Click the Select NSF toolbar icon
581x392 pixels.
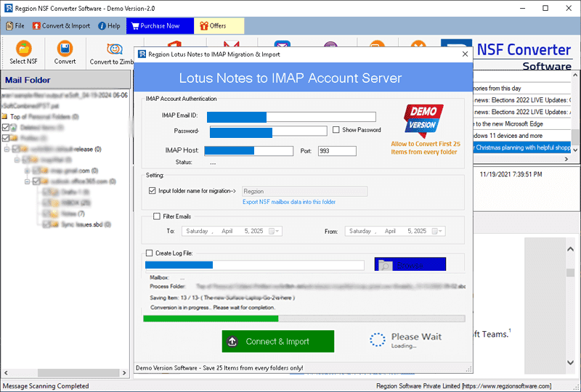point(23,49)
